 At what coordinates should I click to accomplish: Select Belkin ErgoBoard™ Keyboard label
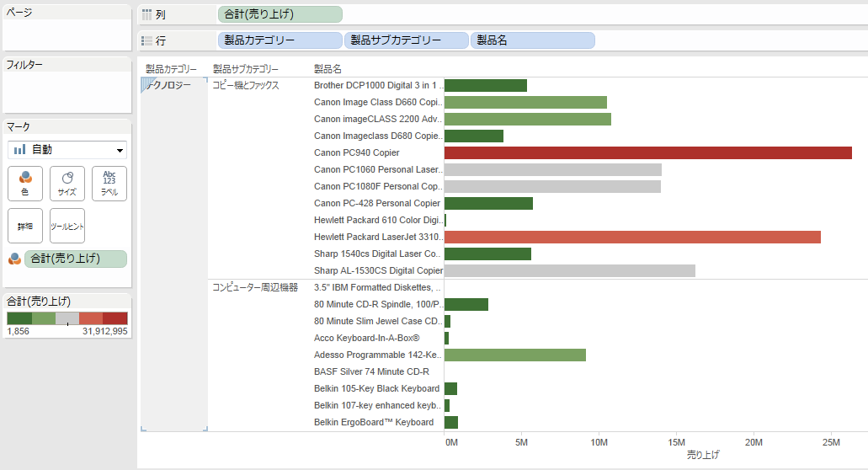pos(374,422)
